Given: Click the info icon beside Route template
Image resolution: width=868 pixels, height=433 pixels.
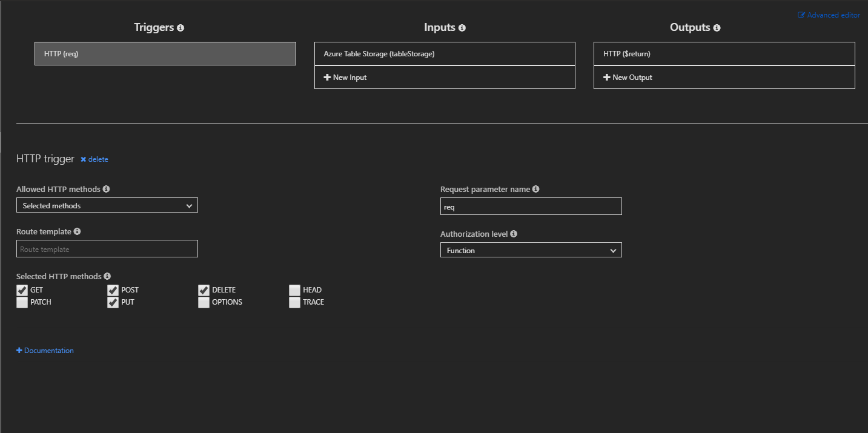Looking at the screenshot, I should [x=77, y=231].
